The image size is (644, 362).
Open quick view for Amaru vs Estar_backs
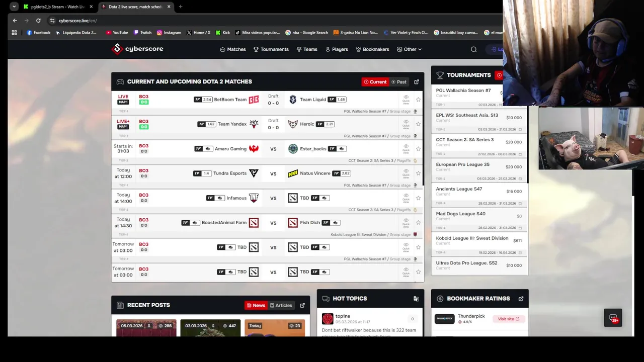406,149
